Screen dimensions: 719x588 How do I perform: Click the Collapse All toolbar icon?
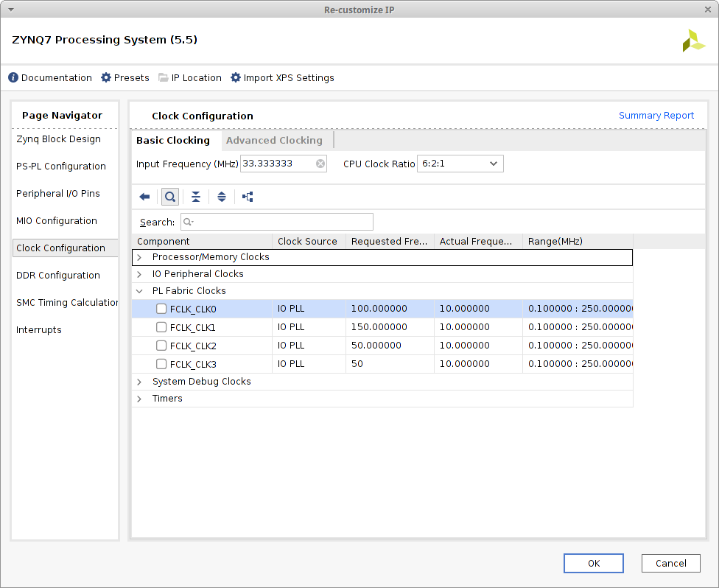196,197
